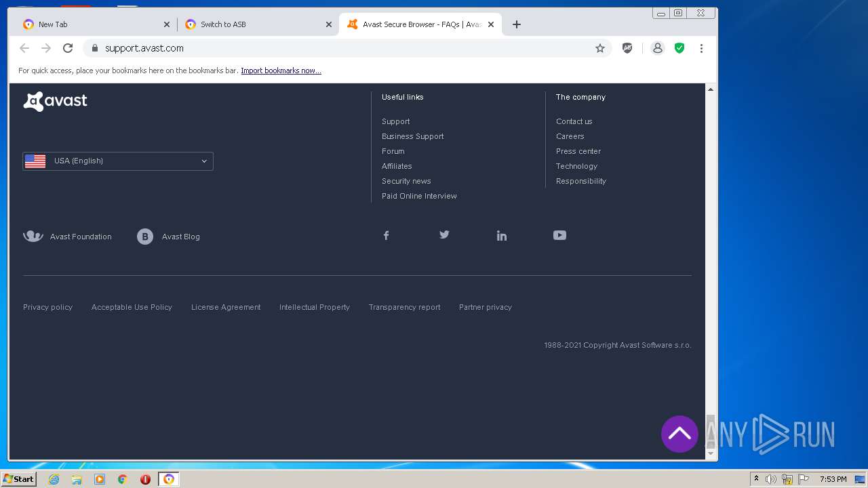Open Security news link
Screen dimensions: 868x488
tap(406, 181)
